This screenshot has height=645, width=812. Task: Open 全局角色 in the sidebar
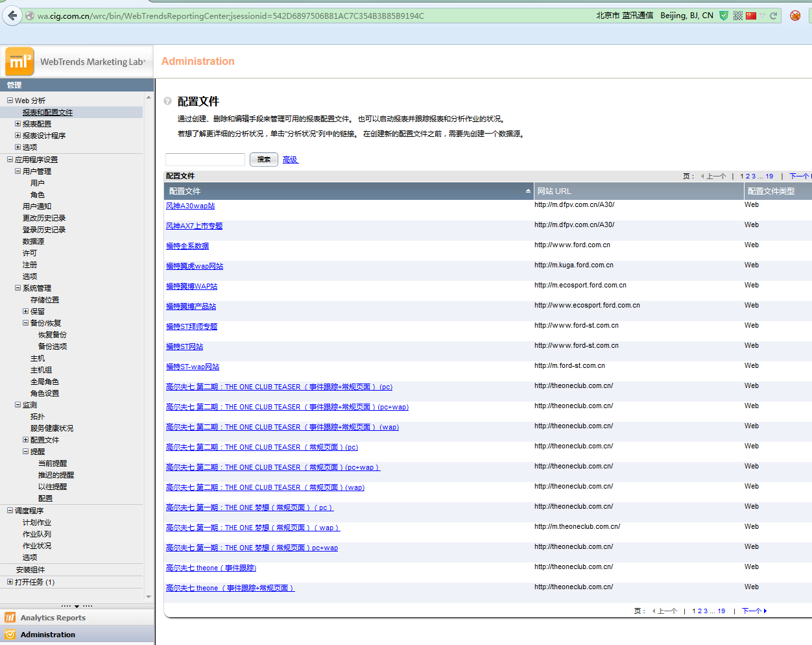44,382
